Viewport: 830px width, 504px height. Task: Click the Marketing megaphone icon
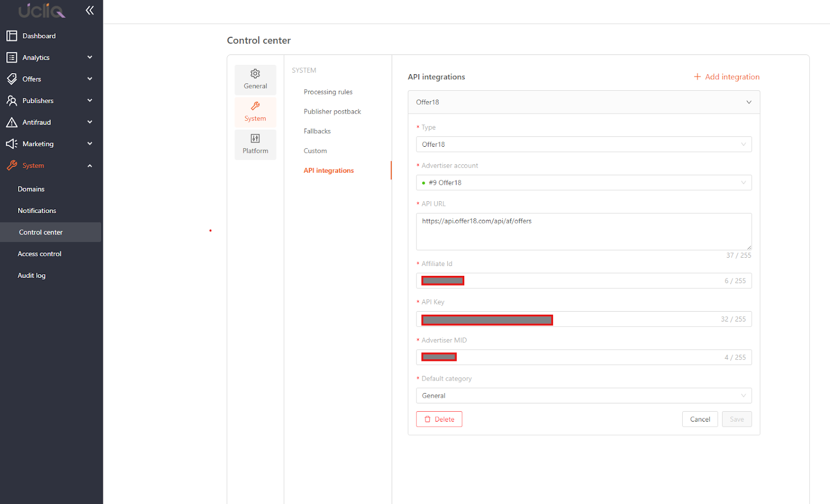coord(11,144)
